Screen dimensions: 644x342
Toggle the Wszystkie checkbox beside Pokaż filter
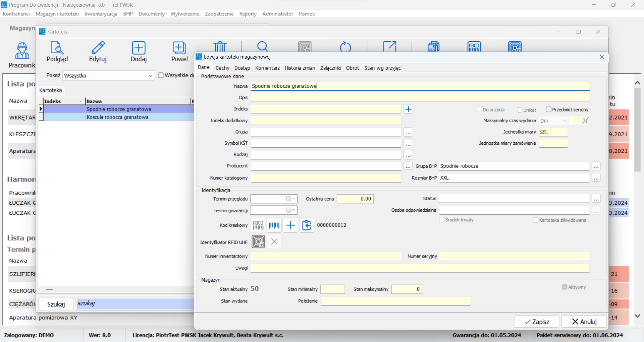tap(161, 75)
